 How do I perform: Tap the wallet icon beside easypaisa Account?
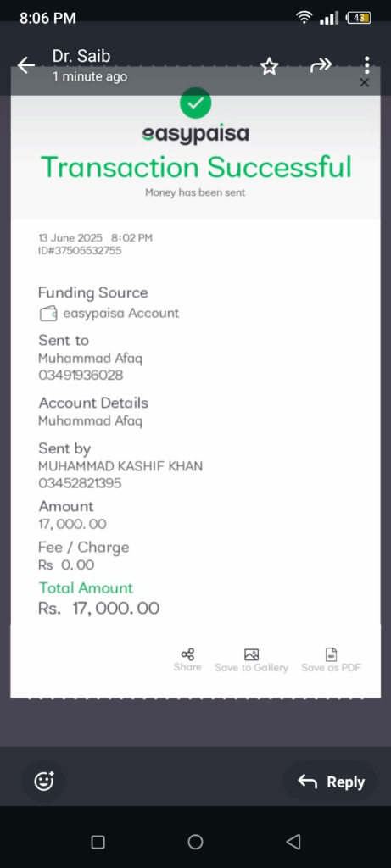(48, 314)
